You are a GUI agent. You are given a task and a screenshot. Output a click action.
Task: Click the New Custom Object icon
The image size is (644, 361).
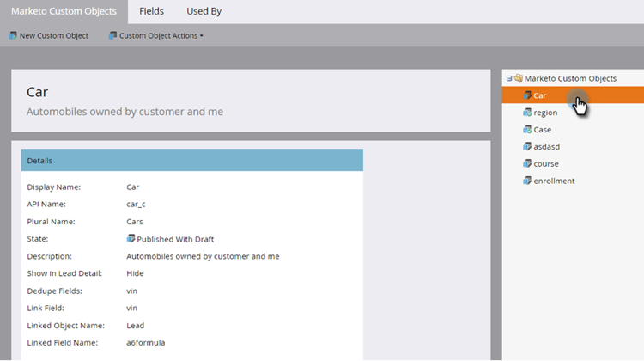point(13,35)
